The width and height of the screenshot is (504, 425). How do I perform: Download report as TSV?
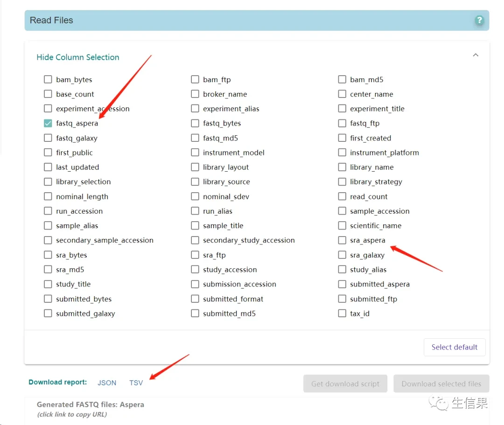click(x=136, y=383)
